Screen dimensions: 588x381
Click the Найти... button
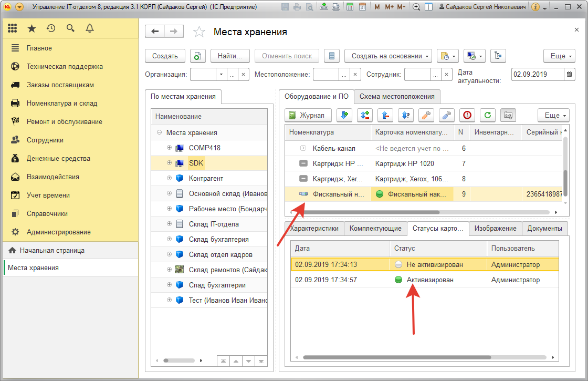(x=230, y=56)
